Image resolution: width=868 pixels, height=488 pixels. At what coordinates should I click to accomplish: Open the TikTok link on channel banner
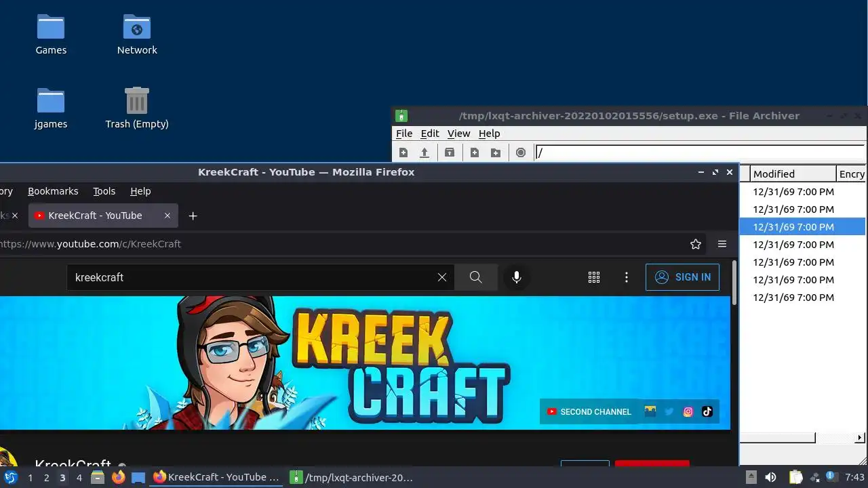coord(707,411)
